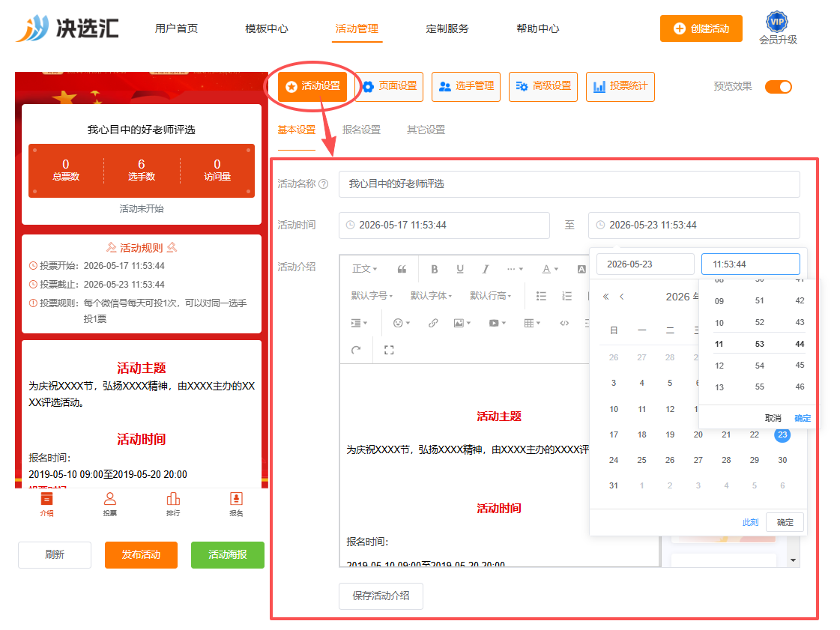Open the insert image dropdown
The image size is (840, 630).
point(462,323)
